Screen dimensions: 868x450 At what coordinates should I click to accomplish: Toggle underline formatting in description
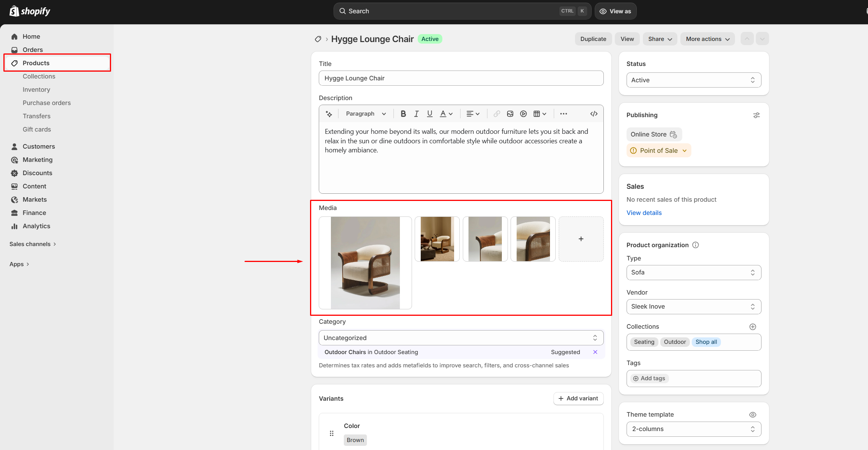pos(429,114)
